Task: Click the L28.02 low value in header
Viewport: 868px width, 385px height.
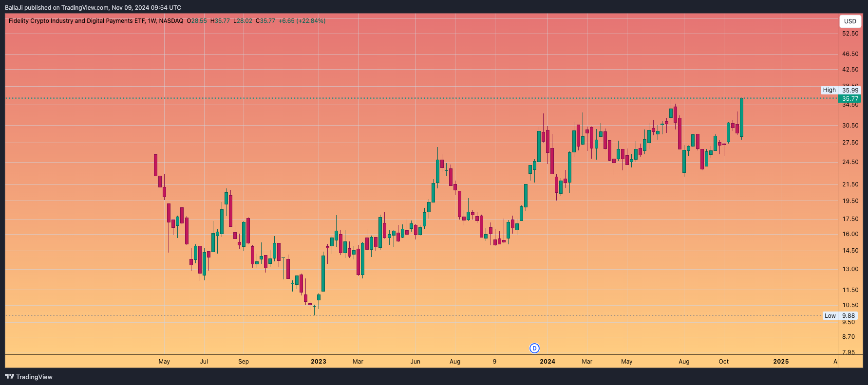Action: 243,21
